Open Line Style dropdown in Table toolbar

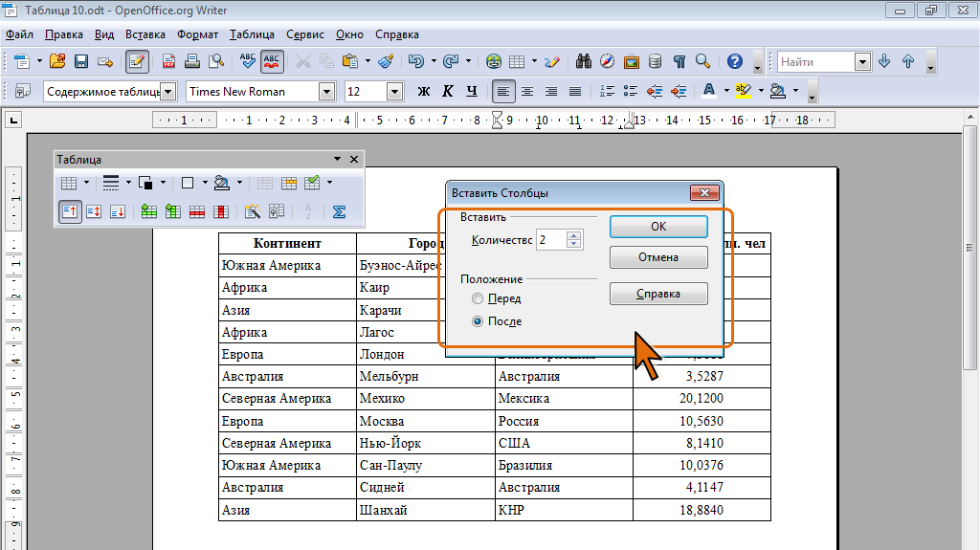pos(128,183)
